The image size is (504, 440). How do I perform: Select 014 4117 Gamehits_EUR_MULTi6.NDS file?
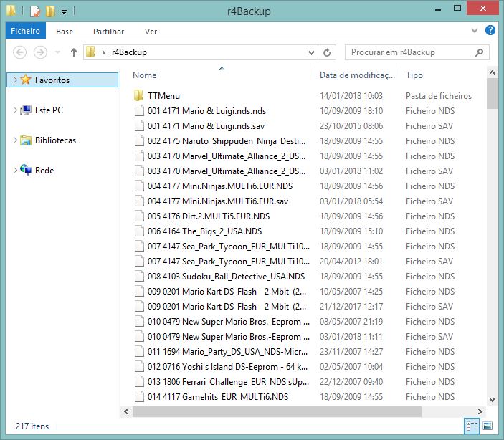tap(218, 397)
